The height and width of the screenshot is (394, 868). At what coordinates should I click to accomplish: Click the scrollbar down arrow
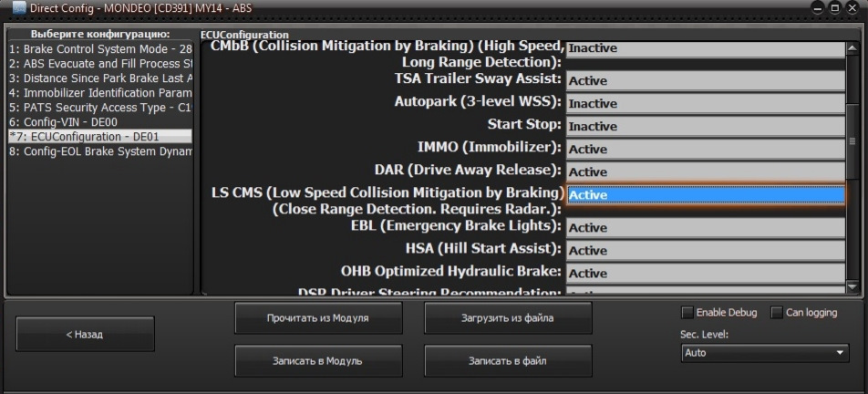(853, 287)
